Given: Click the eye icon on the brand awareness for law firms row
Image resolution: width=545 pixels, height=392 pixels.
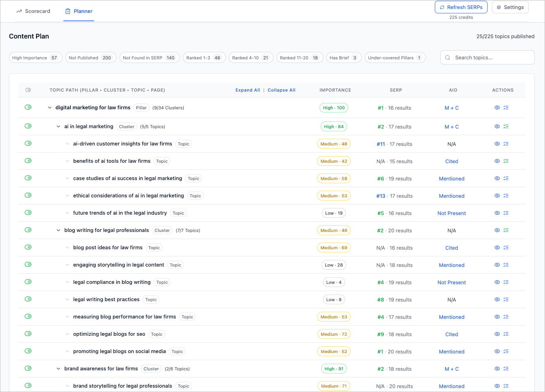Looking at the screenshot, I should [497, 368].
